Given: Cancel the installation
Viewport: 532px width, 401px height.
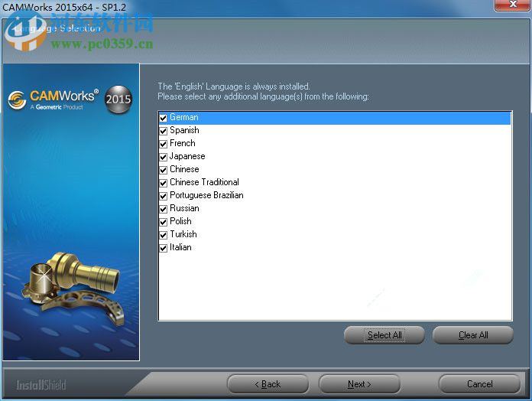Looking at the screenshot, I should click(x=479, y=384).
